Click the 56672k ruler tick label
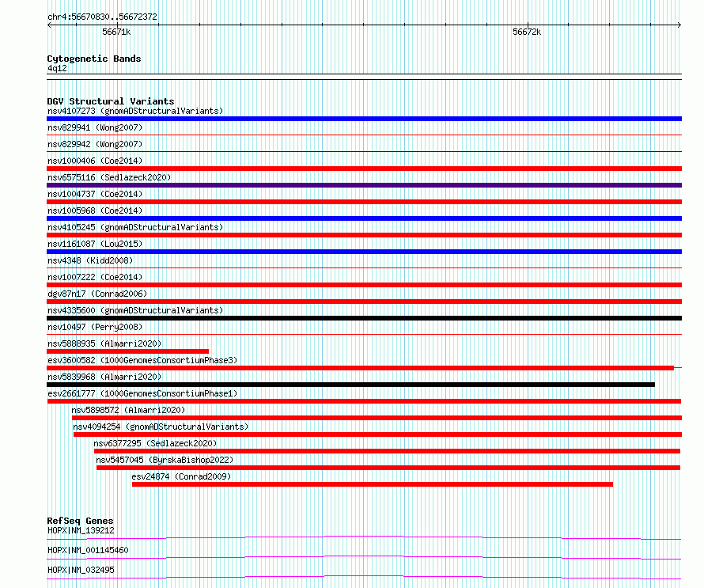704x588 pixels. pos(527,32)
